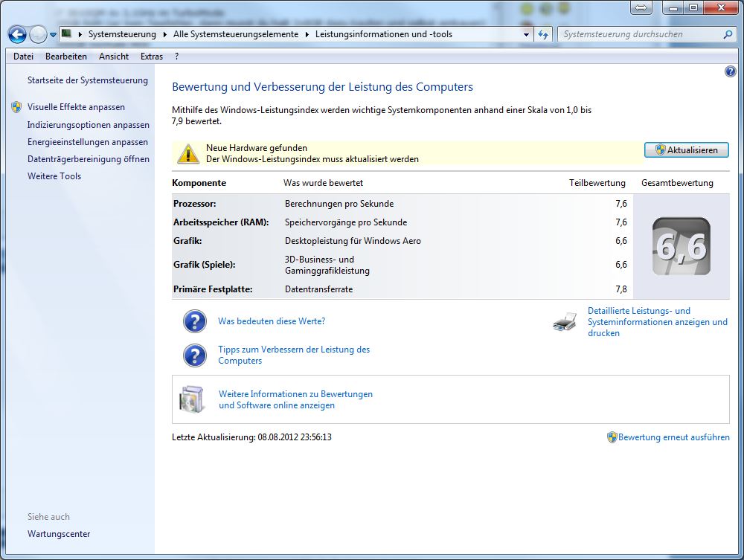The width and height of the screenshot is (744, 560).
Task: Select the Arbeitsspeicher (RAM): row label
Action: [x=221, y=222]
